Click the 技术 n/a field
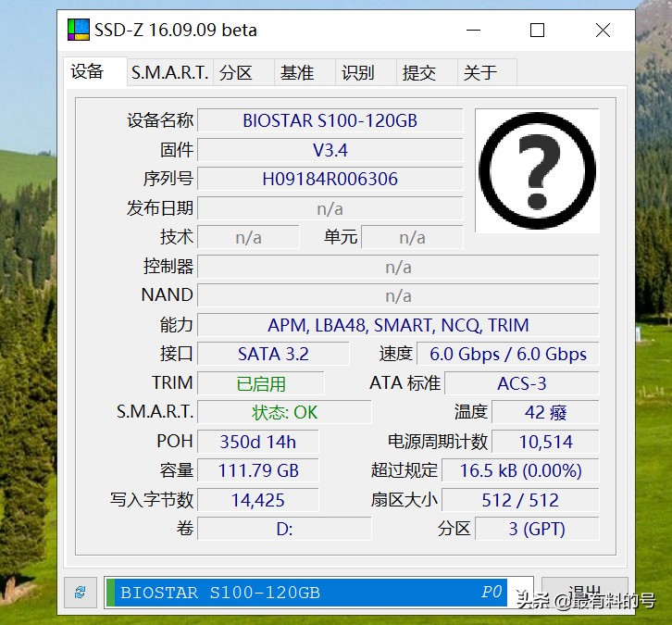 point(248,237)
